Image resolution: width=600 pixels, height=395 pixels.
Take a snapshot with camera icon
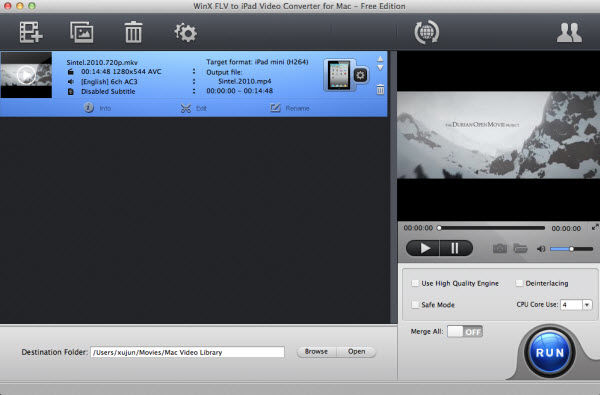[500, 249]
